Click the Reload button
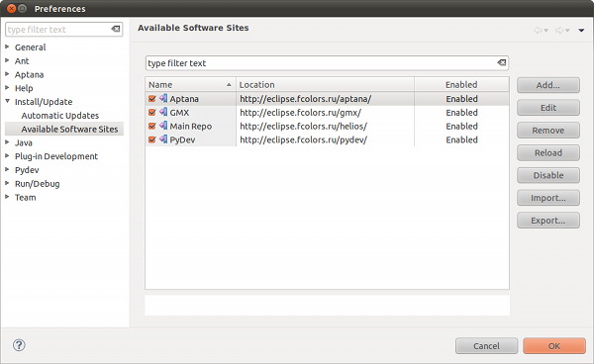This screenshot has height=364, width=594. [548, 153]
